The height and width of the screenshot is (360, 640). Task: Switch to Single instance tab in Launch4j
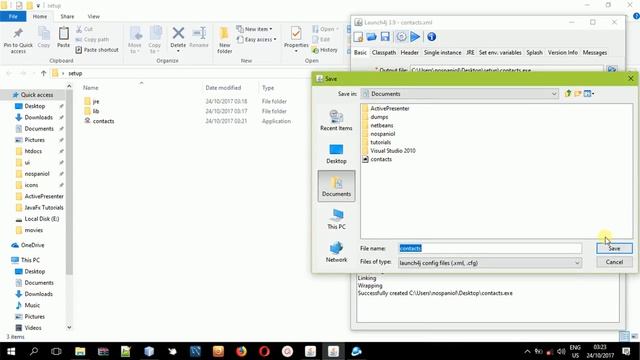pos(442,53)
